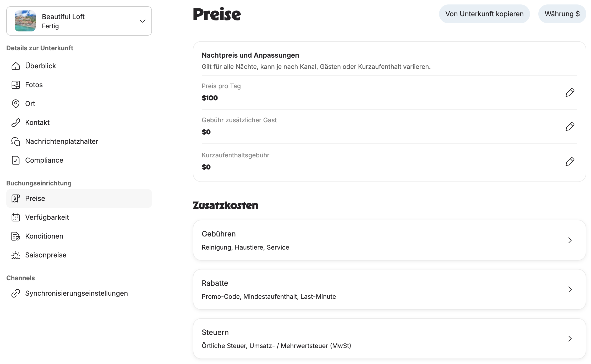This screenshot has height=364, width=591.
Task: Edit the Preis pro Tag pencil icon
Action: (x=570, y=92)
